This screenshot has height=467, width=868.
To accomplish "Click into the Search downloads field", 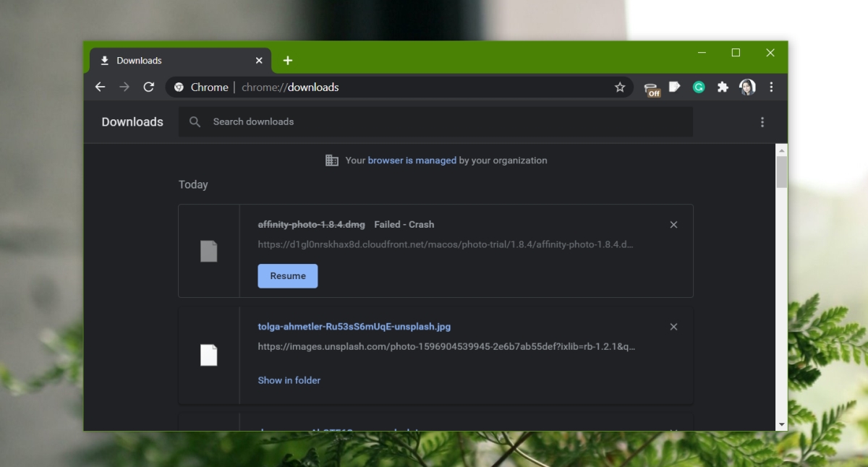I will click(435, 121).
